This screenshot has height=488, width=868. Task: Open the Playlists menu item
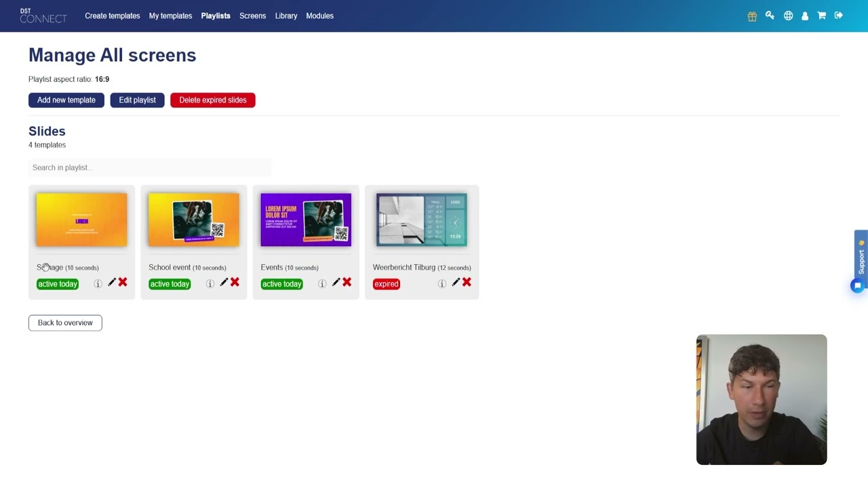216,16
